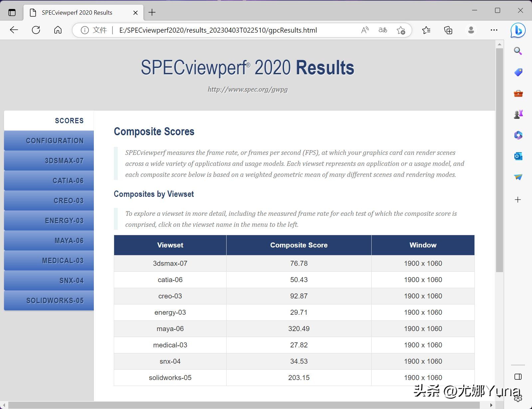This screenshot has width=532, height=409.
Task: Select the maya-06 table cell
Action: (x=170, y=329)
